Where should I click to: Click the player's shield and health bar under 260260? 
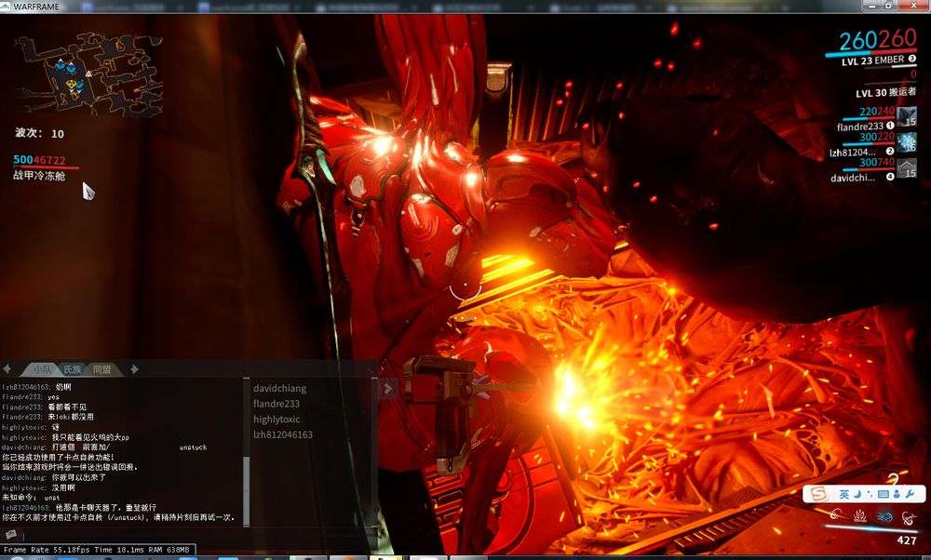871,53
